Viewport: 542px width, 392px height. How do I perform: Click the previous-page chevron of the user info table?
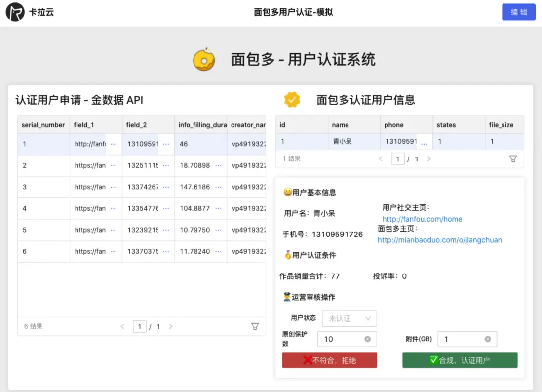click(x=380, y=158)
